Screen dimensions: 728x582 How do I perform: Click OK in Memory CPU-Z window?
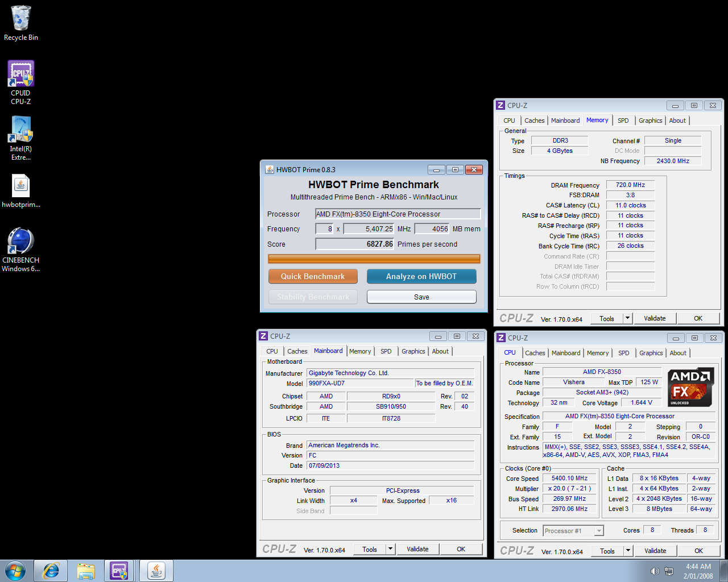[x=698, y=318]
